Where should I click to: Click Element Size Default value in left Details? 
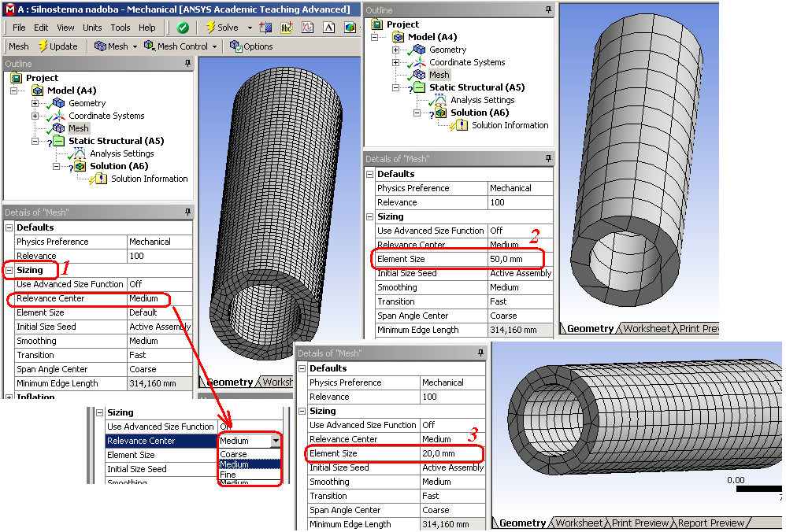159,312
